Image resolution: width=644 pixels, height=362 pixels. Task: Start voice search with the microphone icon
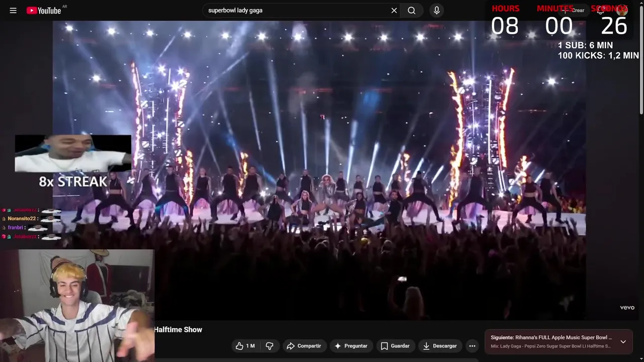(x=437, y=11)
